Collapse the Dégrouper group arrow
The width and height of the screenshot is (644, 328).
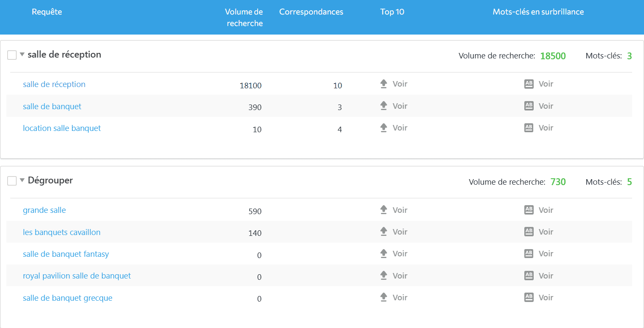(x=22, y=180)
